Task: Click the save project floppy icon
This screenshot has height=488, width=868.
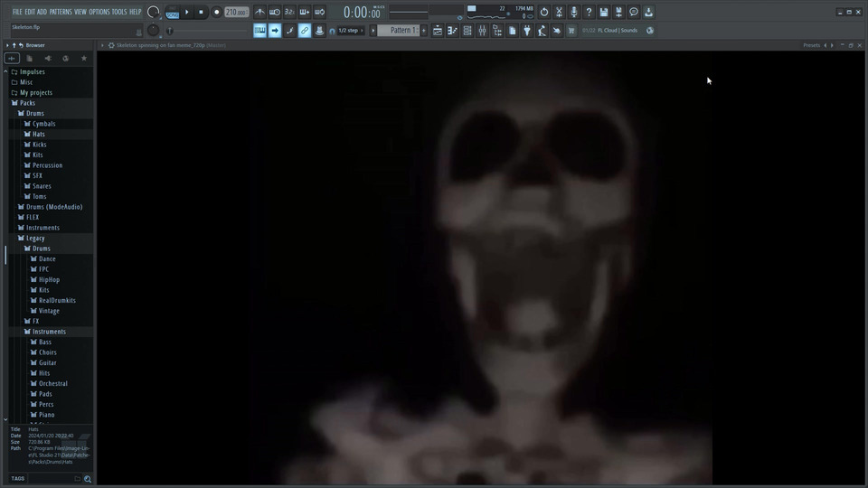Action: (x=604, y=13)
